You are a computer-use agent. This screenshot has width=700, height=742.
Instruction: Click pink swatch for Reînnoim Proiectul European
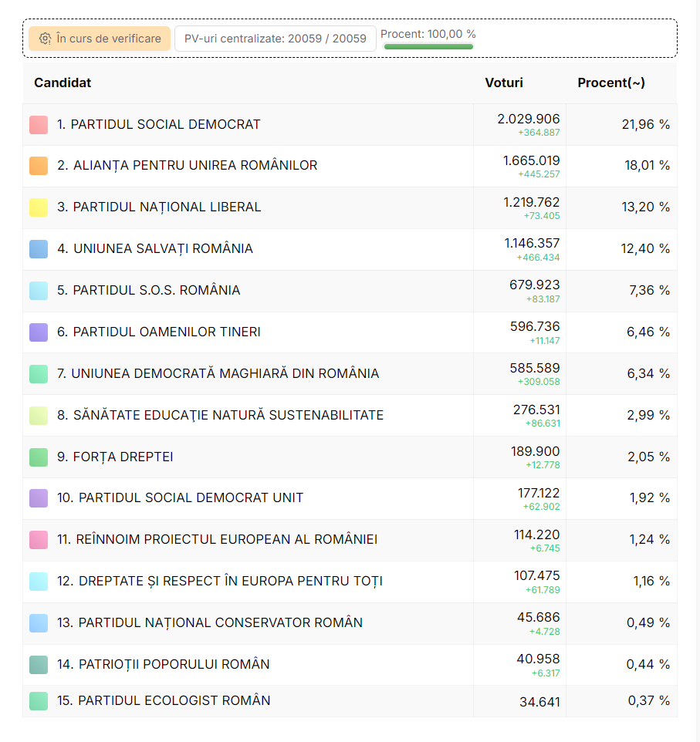coord(39,540)
